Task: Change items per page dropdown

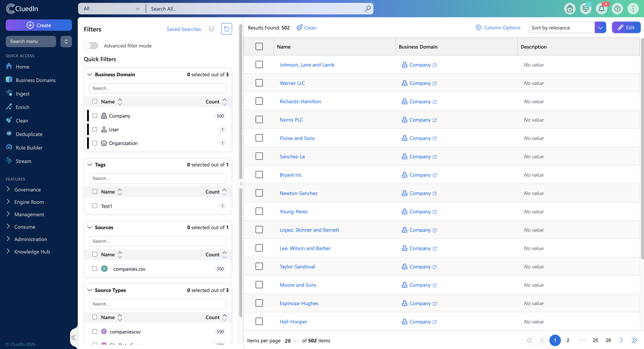Action: tap(291, 341)
